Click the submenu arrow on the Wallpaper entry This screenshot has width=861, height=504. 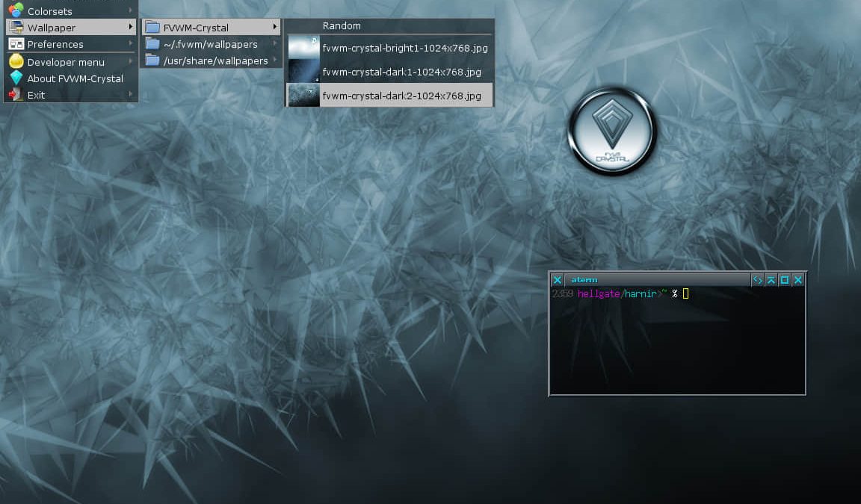[130, 26]
